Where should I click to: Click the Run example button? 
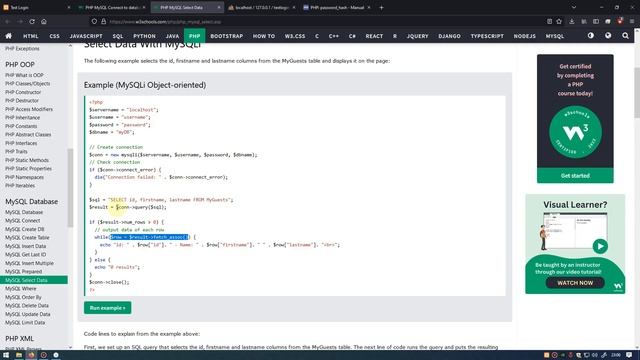(x=107, y=308)
